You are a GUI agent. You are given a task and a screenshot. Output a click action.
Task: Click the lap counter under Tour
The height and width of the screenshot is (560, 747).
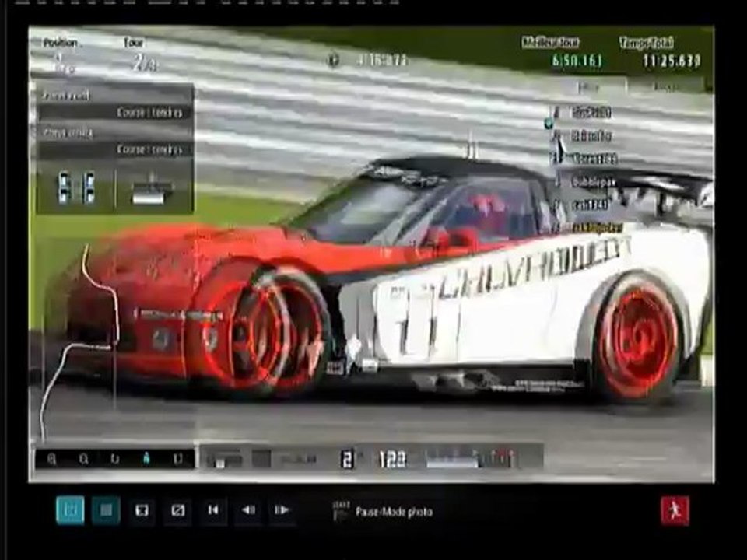(143, 63)
